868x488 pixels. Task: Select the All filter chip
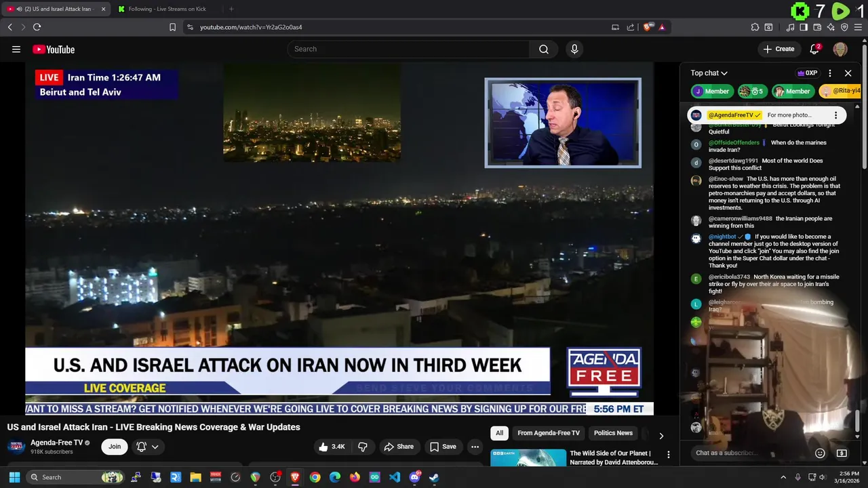[x=499, y=433]
